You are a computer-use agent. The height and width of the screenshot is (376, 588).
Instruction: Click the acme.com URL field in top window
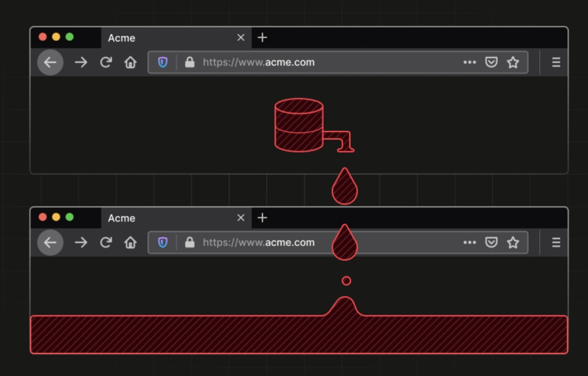[x=327, y=62]
